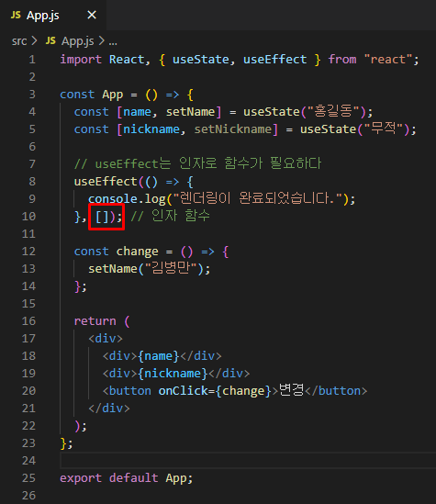Click the empty dependency array []

pyautogui.click(x=103, y=217)
